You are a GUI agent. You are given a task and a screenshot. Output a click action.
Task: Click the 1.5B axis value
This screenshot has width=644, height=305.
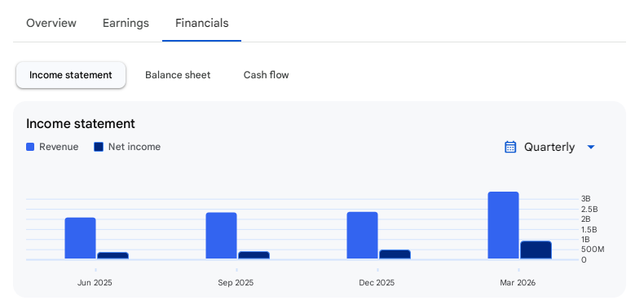click(589, 229)
